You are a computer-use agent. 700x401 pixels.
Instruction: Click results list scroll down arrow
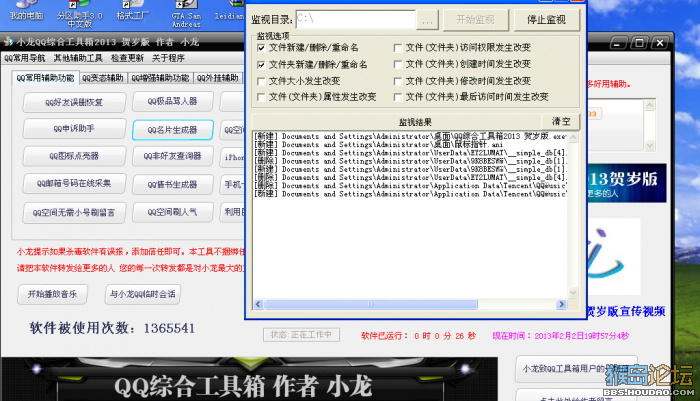pyautogui.click(x=573, y=293)
